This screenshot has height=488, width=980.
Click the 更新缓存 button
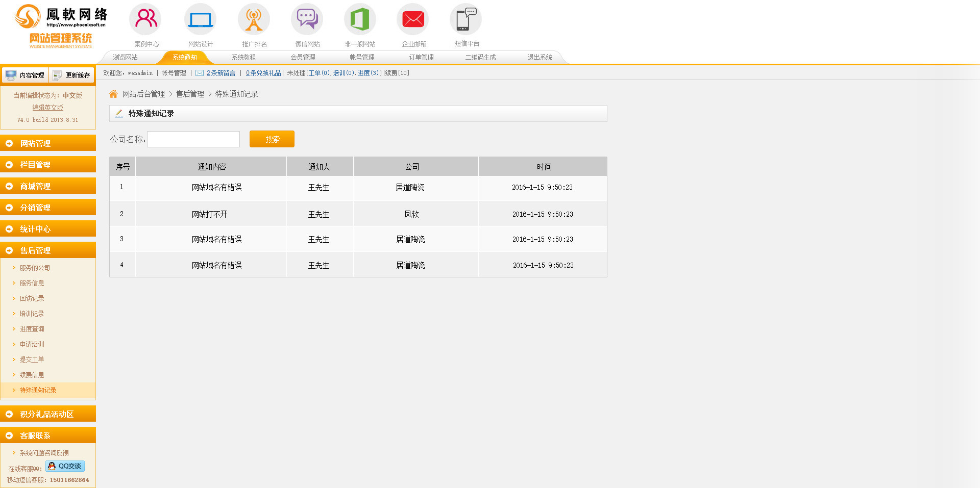click(x=71, y=75)
